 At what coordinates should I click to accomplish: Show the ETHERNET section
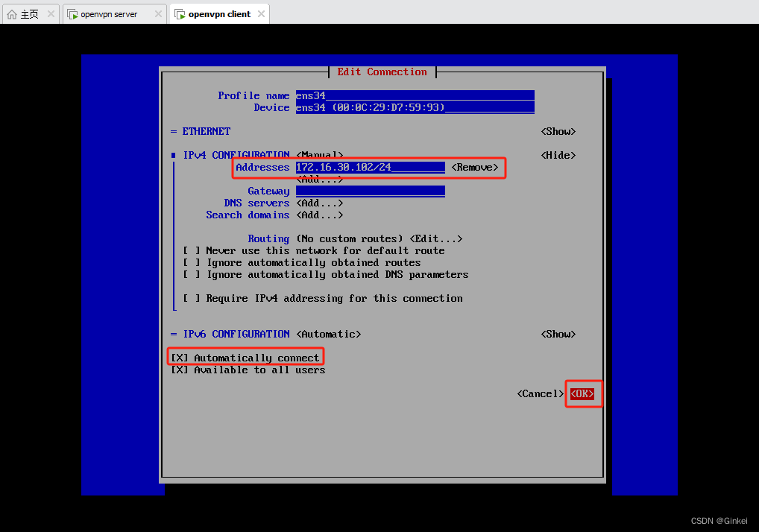point(558,132)
